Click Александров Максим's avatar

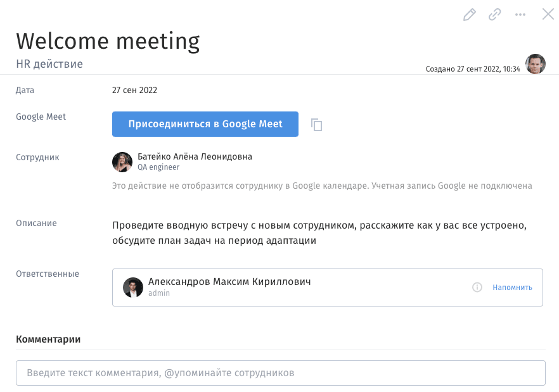coord(133,288)
